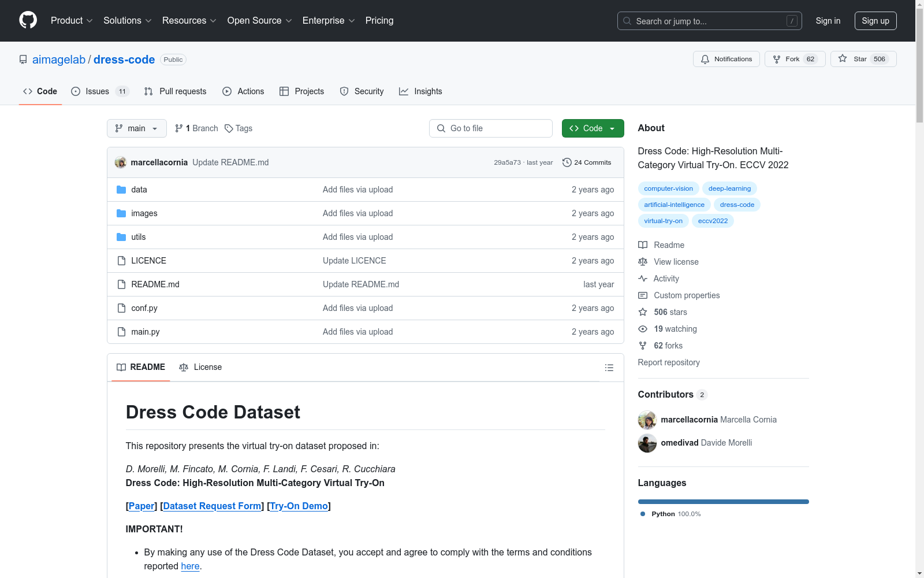Click the here terms link
Screen dimensions: 924x578
tap(190, 566)
